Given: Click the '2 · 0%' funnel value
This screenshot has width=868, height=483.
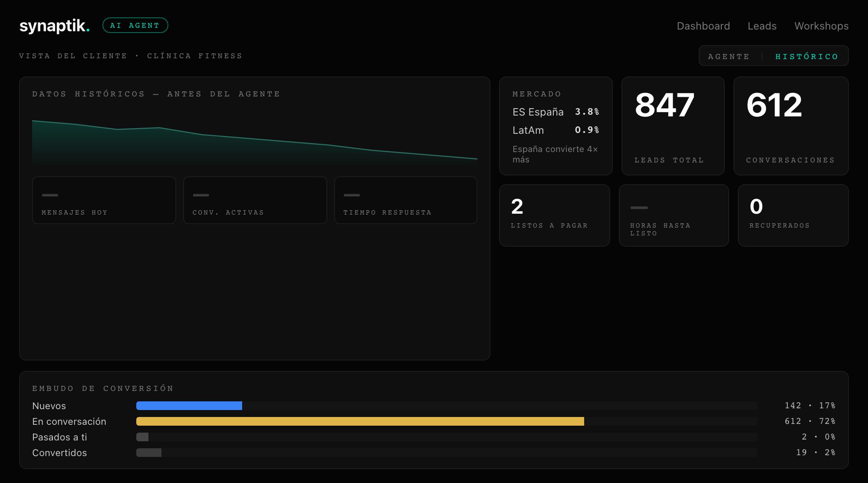Looking at the screenshot, I should pyautogui.click(x=819, y=437).
